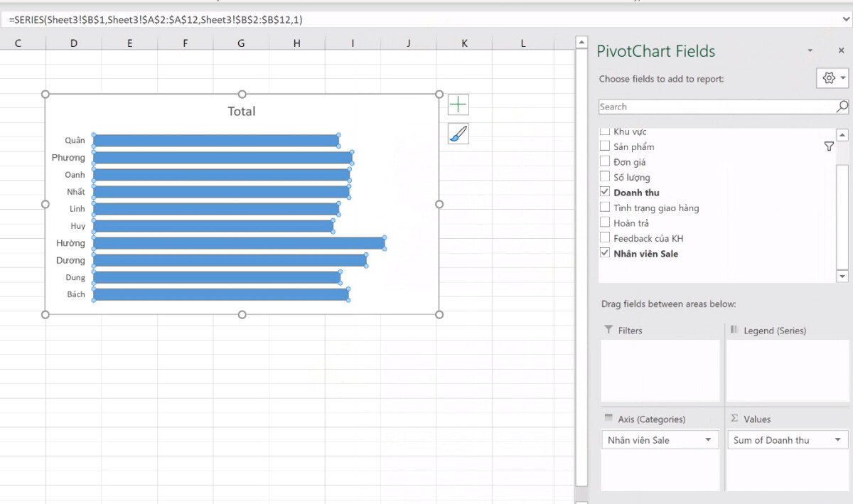Click the filter funnel icon beside Sản phẩm
The image size is (853, 504).
(829, 146)
